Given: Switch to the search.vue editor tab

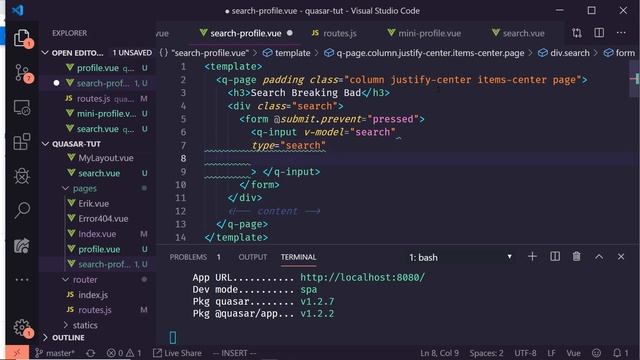Looking at the screenshot, I should 518,33.
